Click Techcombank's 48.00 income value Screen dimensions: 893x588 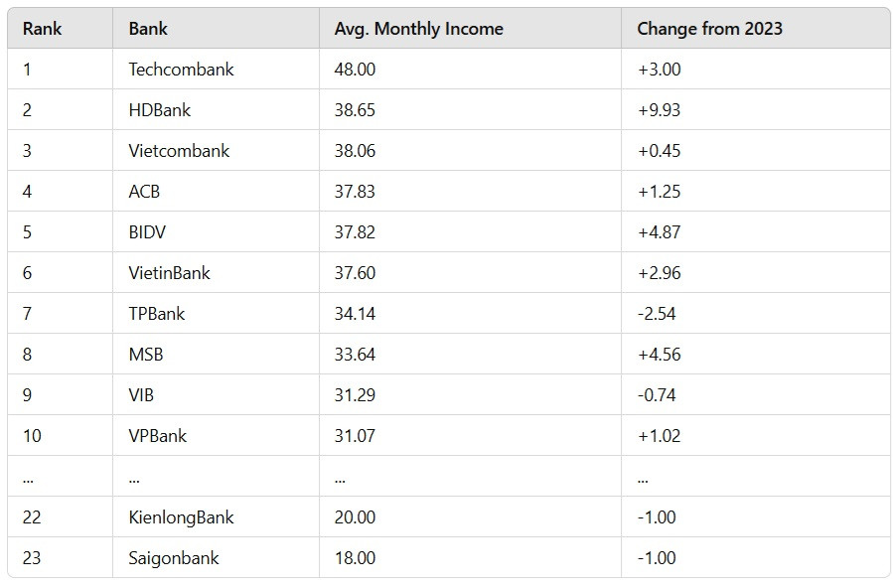pyautogui.click(x=355, y=70)
